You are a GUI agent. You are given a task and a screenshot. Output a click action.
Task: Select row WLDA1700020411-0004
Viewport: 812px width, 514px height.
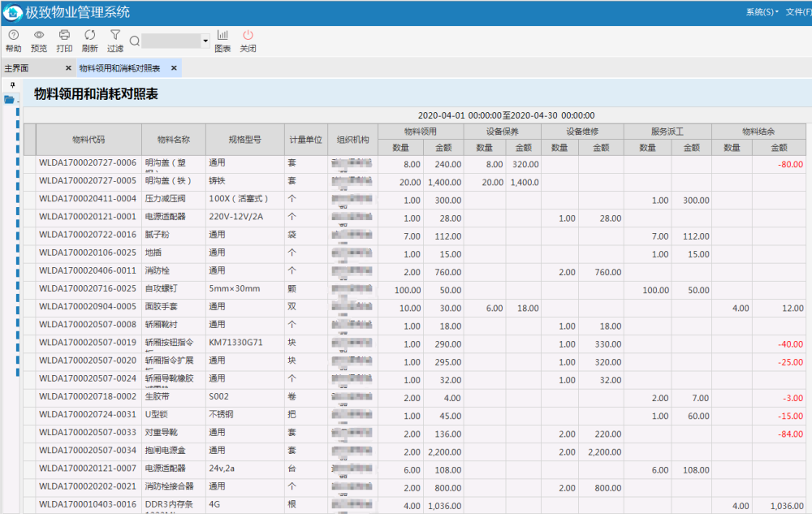(x=415, y=200)
